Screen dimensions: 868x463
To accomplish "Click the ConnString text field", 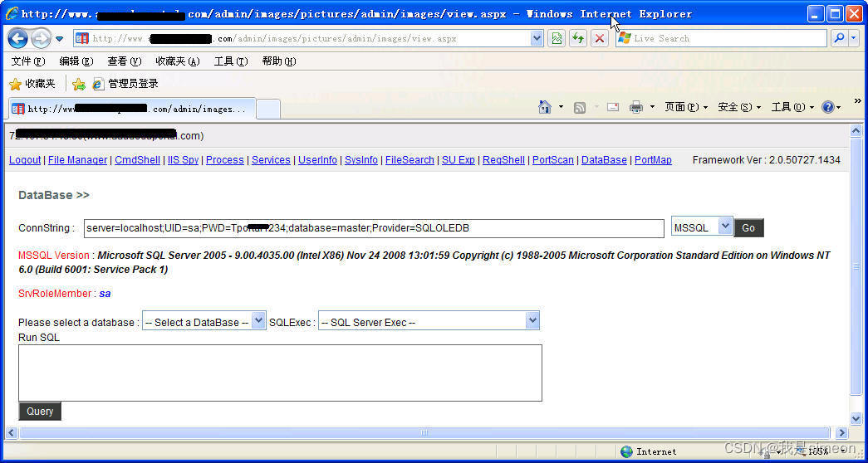I will tap(374, 228).
